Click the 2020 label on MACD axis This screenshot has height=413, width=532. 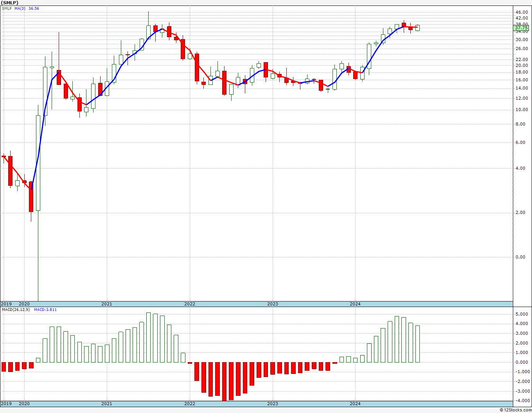pos(24,404)
